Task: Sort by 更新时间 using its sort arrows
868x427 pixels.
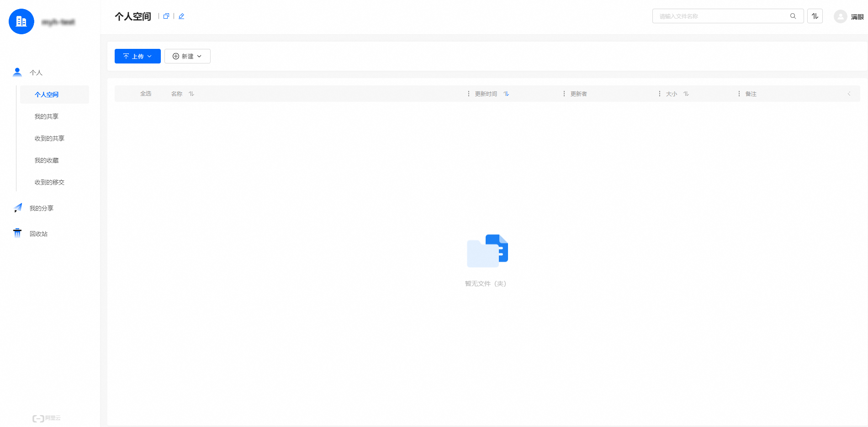Action: 506,94
